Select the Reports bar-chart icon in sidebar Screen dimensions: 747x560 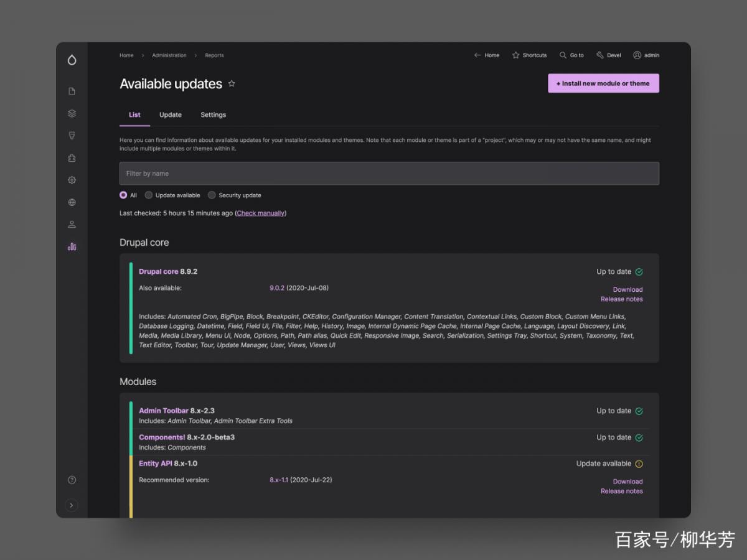72,246
